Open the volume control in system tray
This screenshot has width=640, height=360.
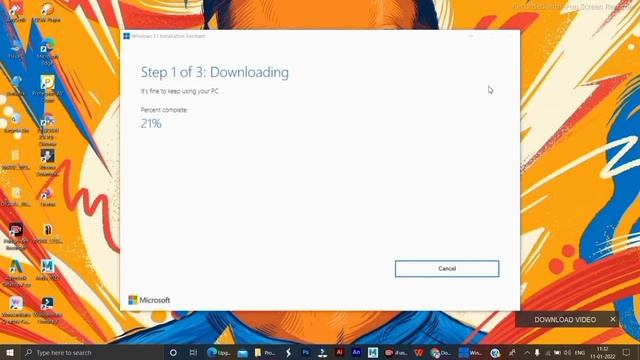[567, 352]
